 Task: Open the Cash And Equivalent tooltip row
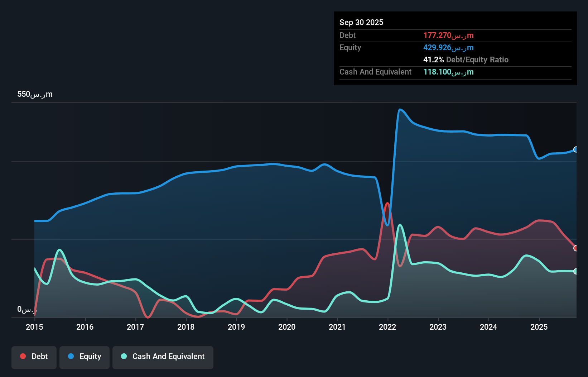(x=375, y=72)
